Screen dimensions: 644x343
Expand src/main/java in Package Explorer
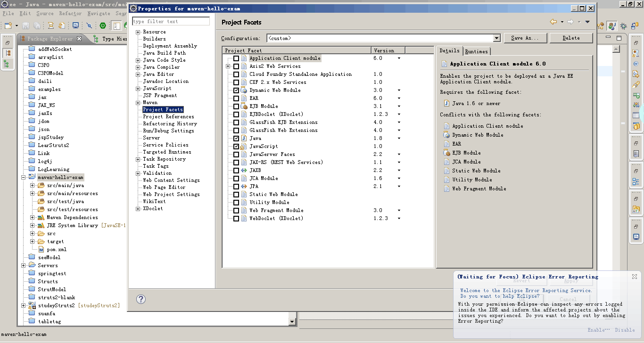[x=33, y=186]
